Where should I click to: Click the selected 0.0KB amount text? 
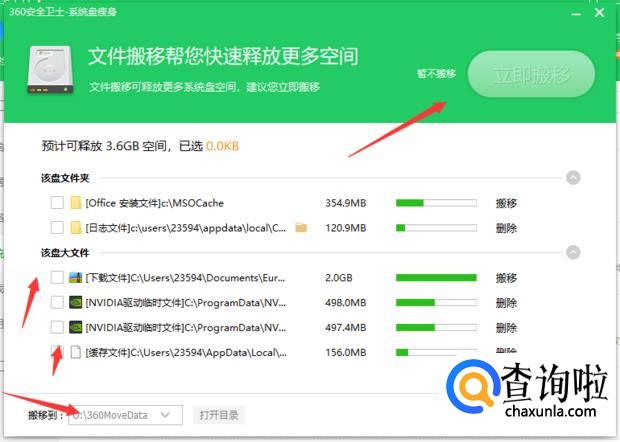(222, 146)
